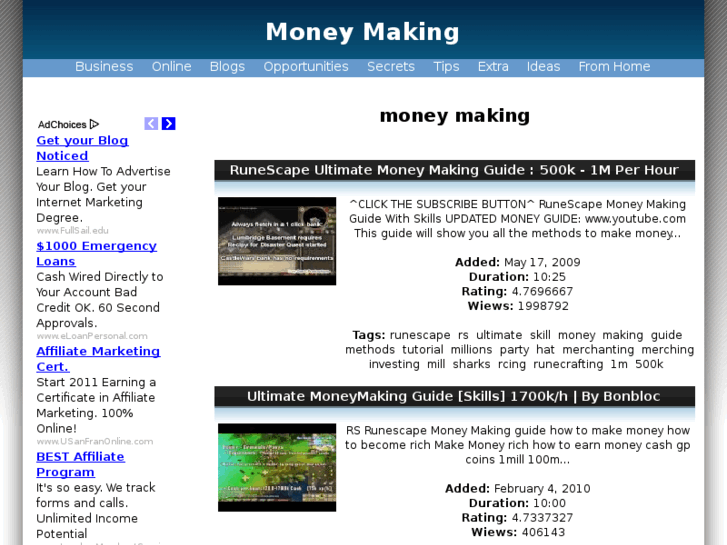Open the Ideas menu item

pos(543,67)
